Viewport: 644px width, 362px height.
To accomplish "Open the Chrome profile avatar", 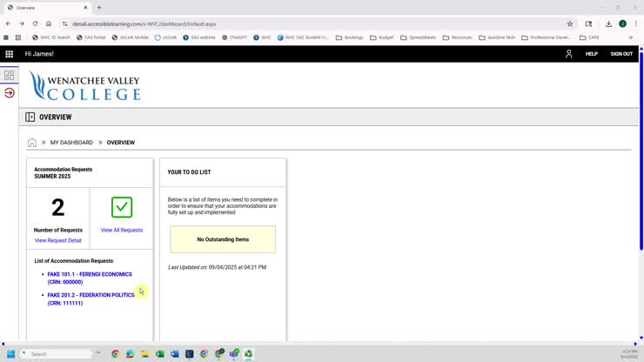I will tap(622, 23).
